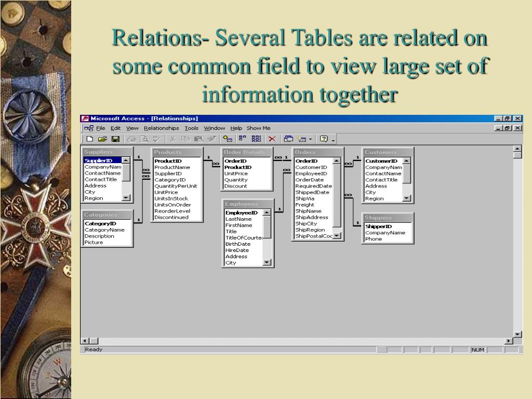532x399 pixels.
Task: Open the Window menu
Action: coord(215,128)
